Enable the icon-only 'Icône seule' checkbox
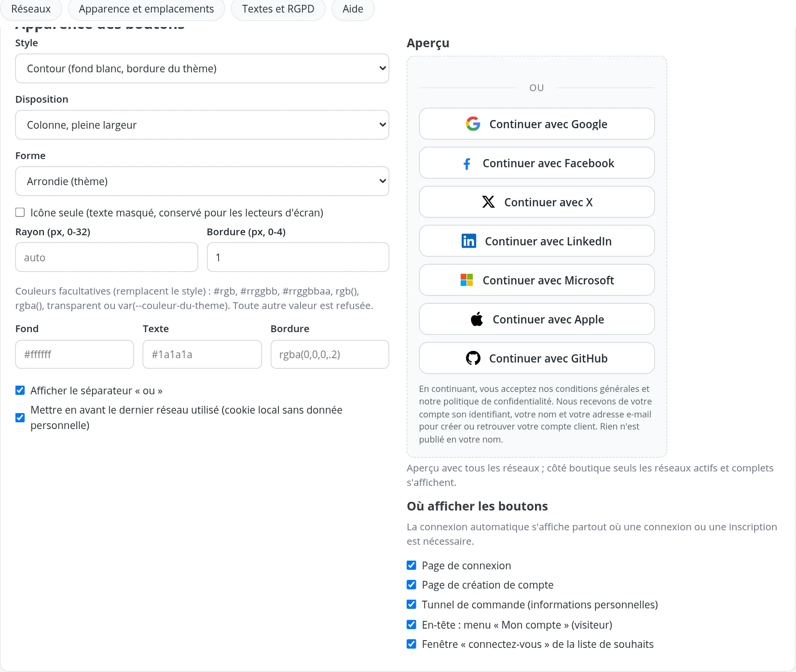The width and height of the screenshot is (796, 672). pyautogui.click(x=20, y=213)
